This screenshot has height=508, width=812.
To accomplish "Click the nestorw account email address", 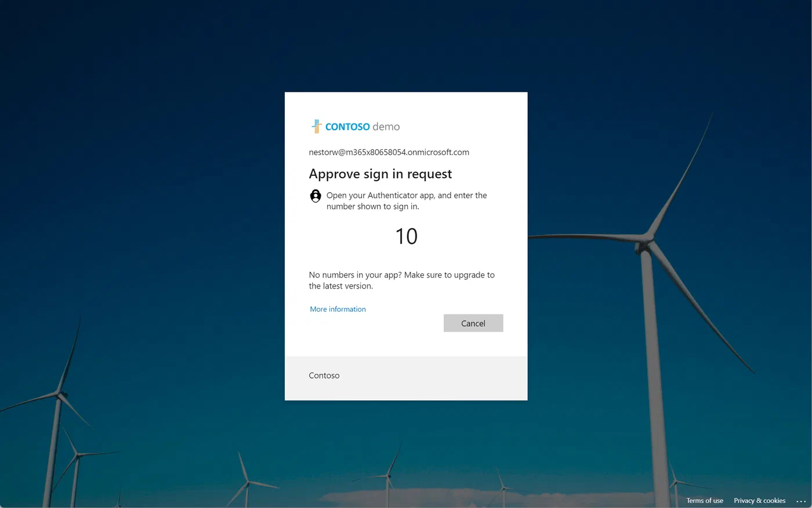I will pos(389,152).
